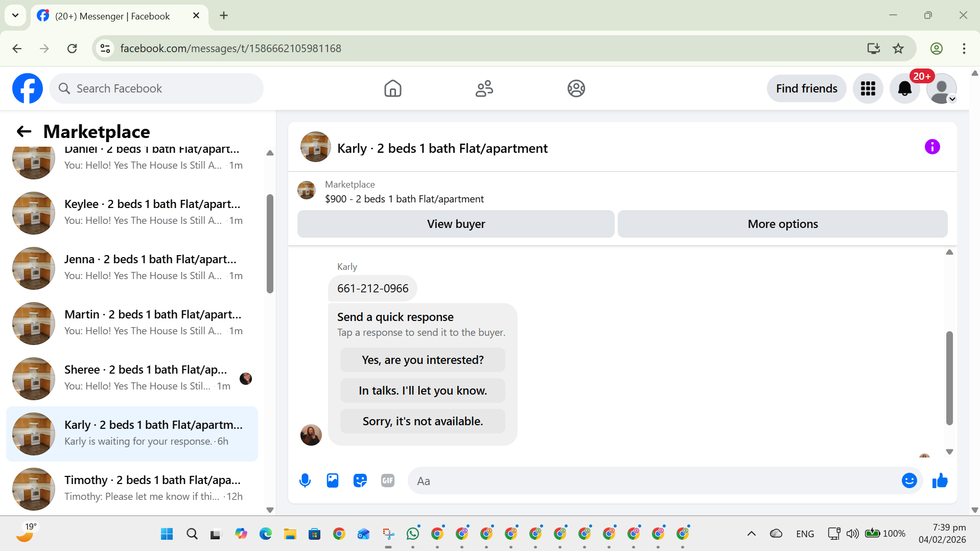The width and height of the screenshot is (980, 551).
Task: Click the phone number message 661-212-0966
Action: [x=372, y=288]
